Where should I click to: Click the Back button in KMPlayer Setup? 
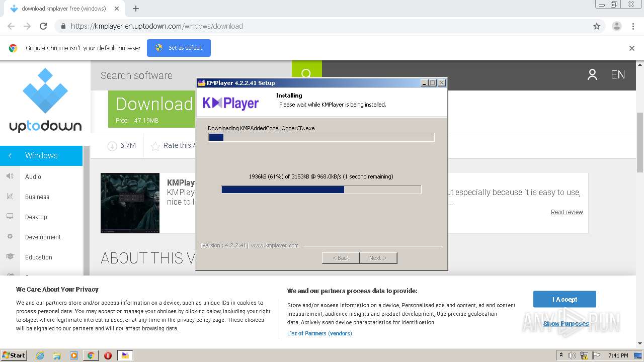341,258
